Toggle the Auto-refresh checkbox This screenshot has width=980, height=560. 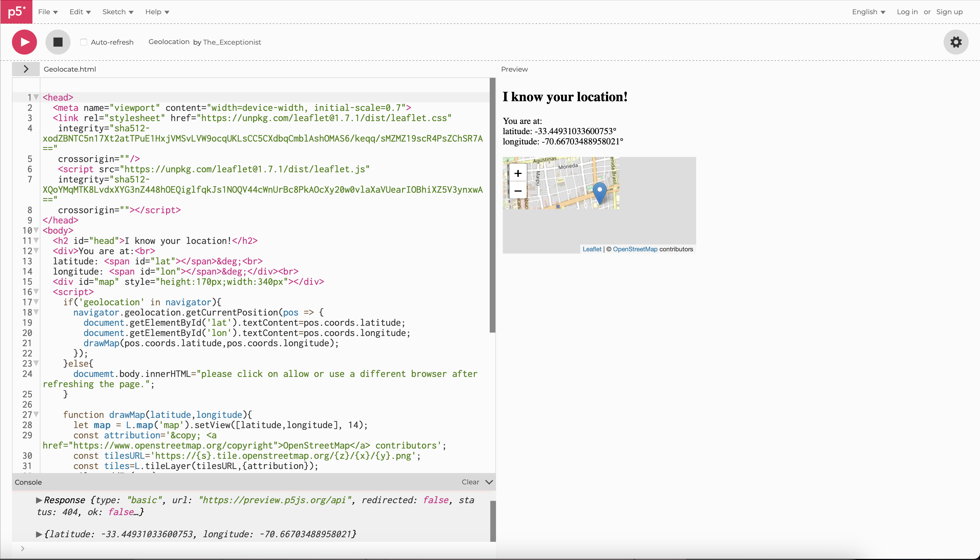[x=83, y=42]
